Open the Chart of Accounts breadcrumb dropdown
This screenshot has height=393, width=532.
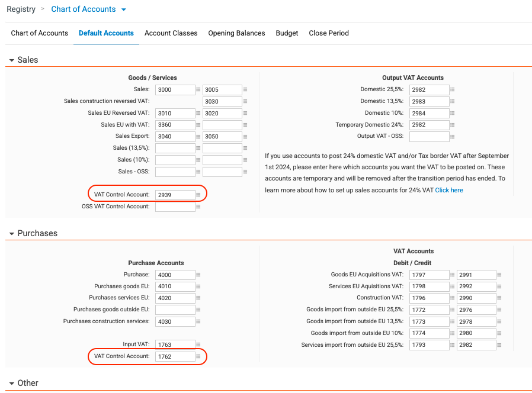(x=124, y=9)
